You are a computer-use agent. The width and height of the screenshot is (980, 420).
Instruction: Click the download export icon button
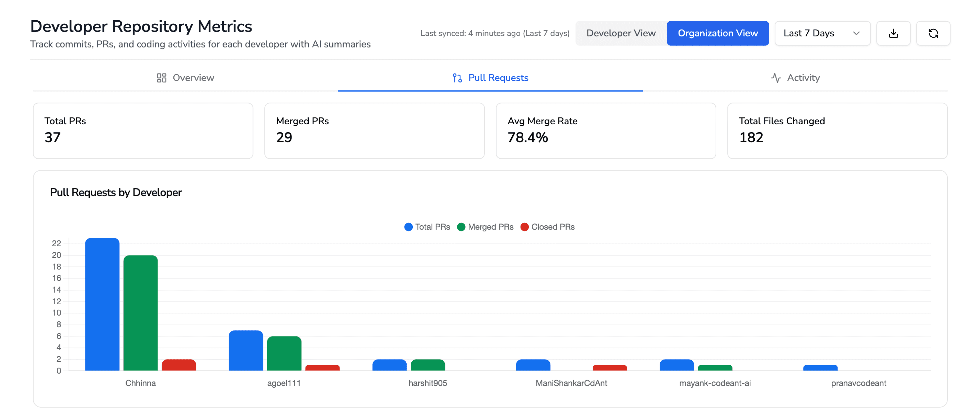(893, 33)
